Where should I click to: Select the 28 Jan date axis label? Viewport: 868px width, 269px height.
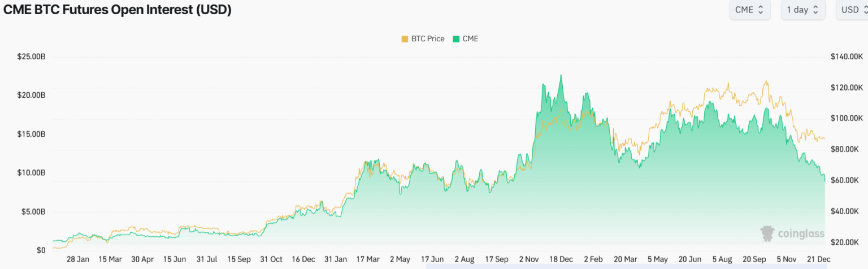pyautogui.click(x=78, y=259)
